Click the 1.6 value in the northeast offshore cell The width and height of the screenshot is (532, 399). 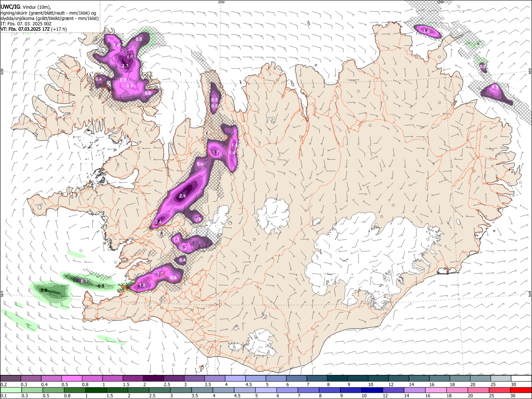(x=426, y=32)
